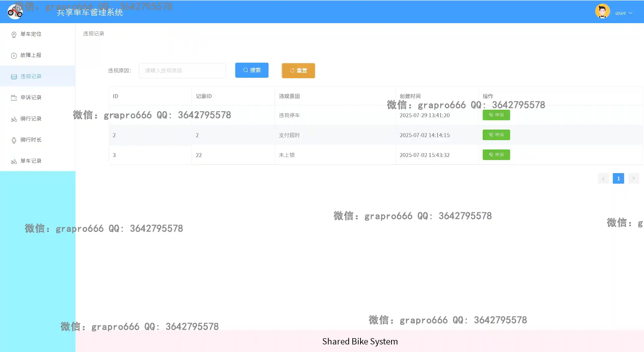
Task: Click 申诉 button for 未上锁 row
Action: (496, 155)
